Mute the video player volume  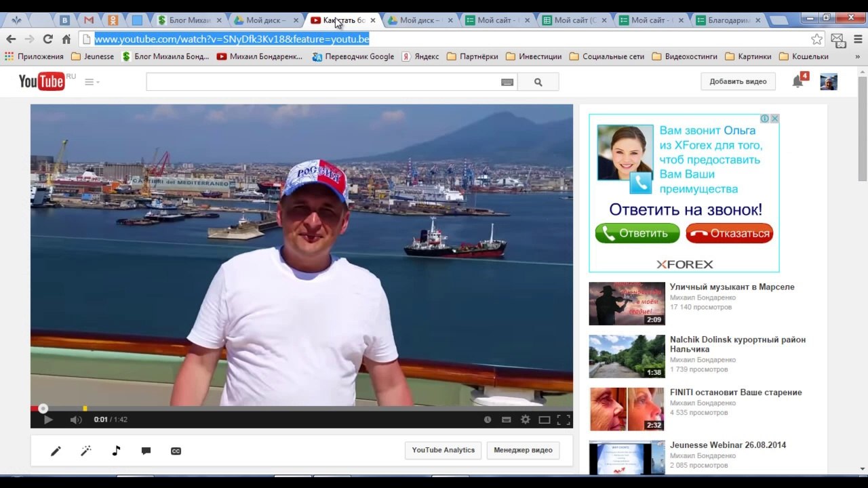[76, 420]
